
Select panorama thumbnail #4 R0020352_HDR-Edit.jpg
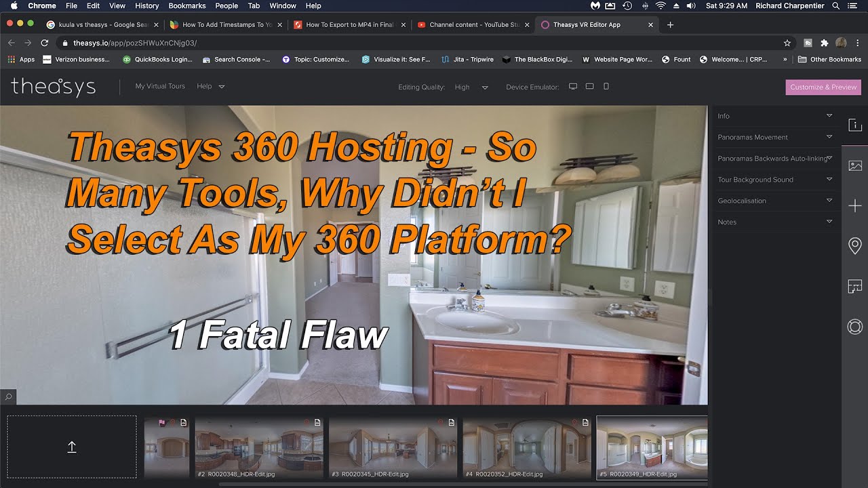[x=527, y=447]
